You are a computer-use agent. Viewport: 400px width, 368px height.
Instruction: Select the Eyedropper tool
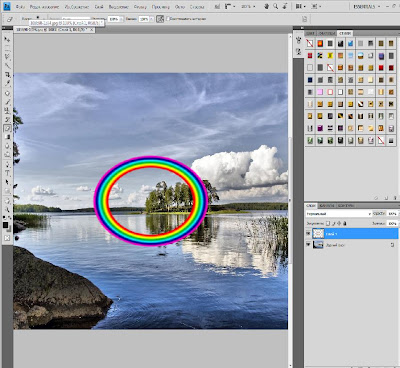[7, 83]
